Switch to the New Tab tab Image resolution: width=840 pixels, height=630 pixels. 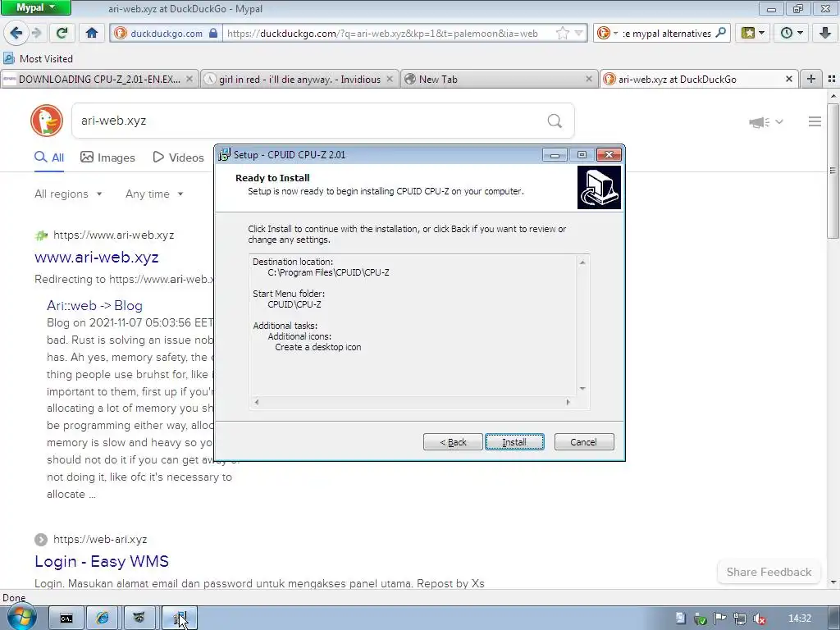[x=498, y=80]
